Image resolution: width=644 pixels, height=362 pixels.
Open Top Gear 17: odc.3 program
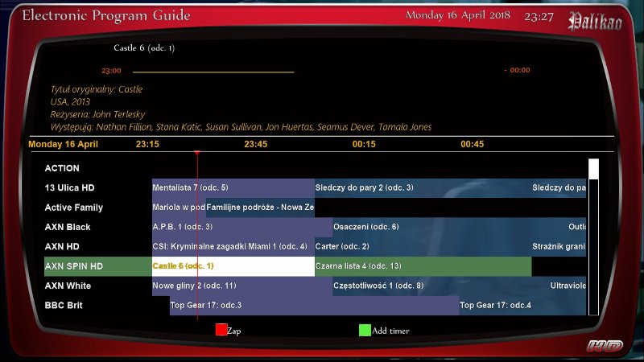click(314, 306)
